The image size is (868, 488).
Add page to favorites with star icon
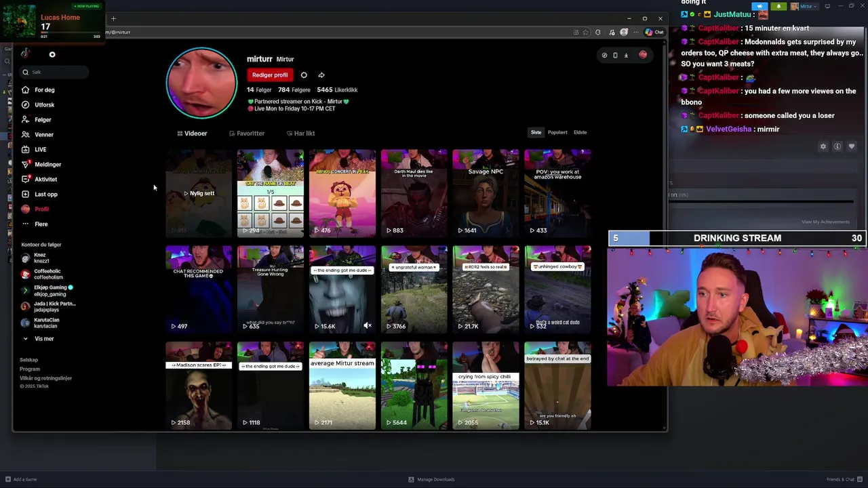(x=586, y=32)
